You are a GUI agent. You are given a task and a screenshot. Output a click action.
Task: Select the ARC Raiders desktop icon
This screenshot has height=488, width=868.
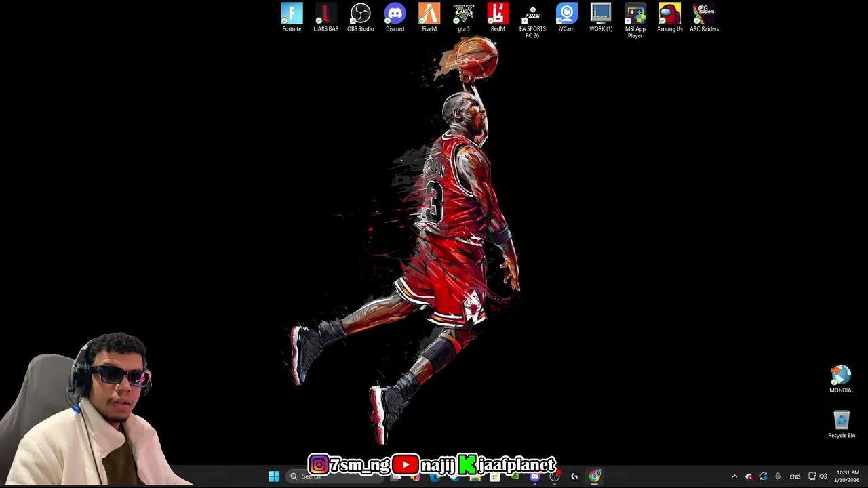704,18
